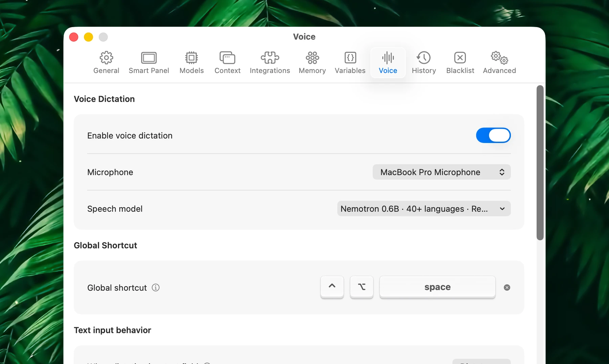Click the Voice Dictation section heading
Image resolution: width=609 pixels, height=364 pixels.
tap(104, 99)
